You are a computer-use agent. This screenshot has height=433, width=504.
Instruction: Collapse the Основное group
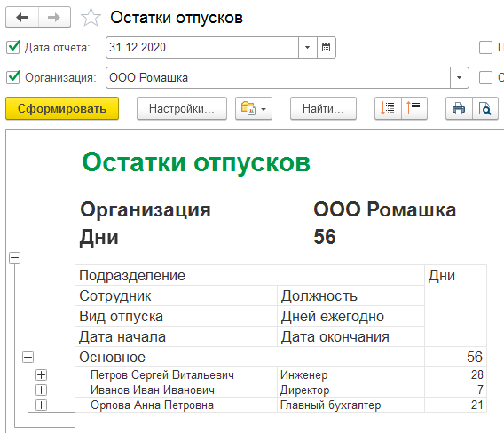(28, 358)
